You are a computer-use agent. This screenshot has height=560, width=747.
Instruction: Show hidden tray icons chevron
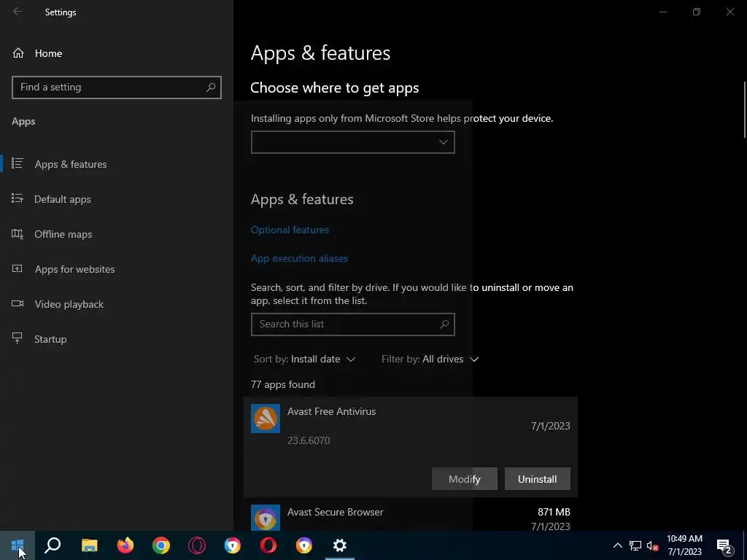click(x=617, y=545)
